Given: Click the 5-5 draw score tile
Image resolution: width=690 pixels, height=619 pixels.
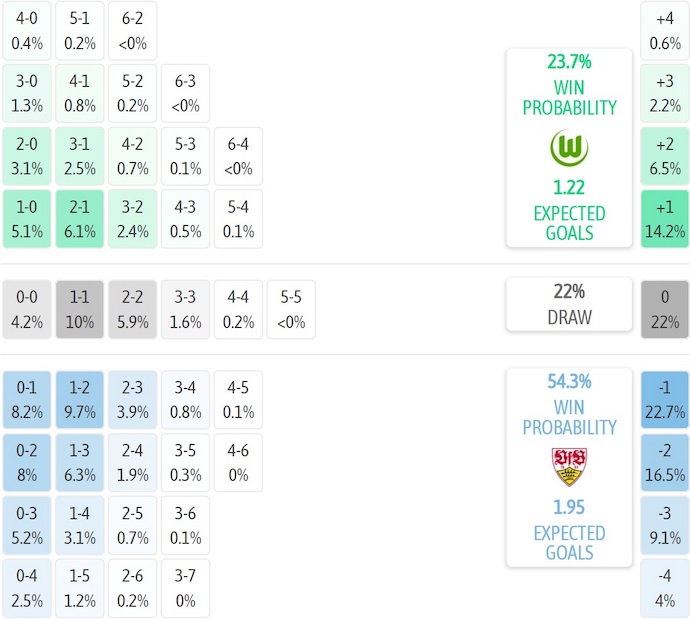Looking at the screenshot, I should coord(290,309).
